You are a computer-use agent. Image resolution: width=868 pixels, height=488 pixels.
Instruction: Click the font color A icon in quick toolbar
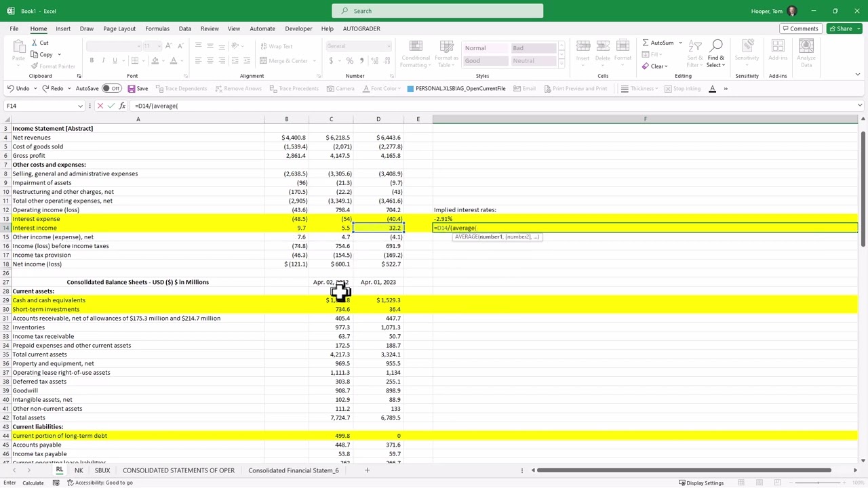click(712, 89)
